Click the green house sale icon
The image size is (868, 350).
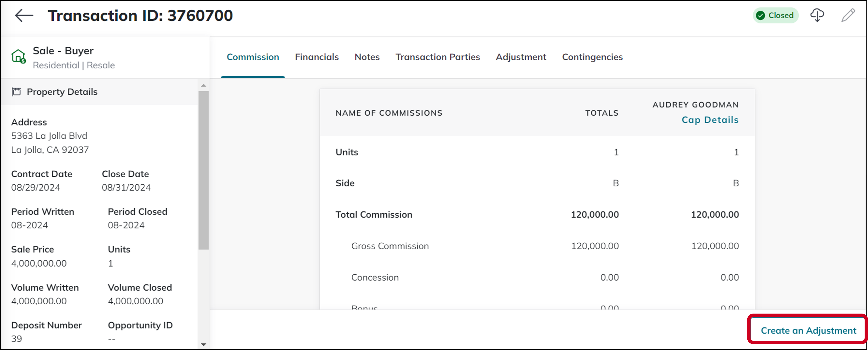18,57
